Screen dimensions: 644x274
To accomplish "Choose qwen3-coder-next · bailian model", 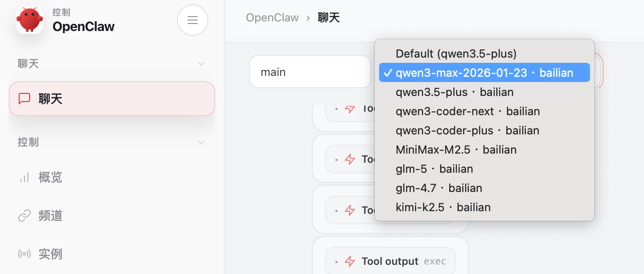I will [x=485, y=111].
